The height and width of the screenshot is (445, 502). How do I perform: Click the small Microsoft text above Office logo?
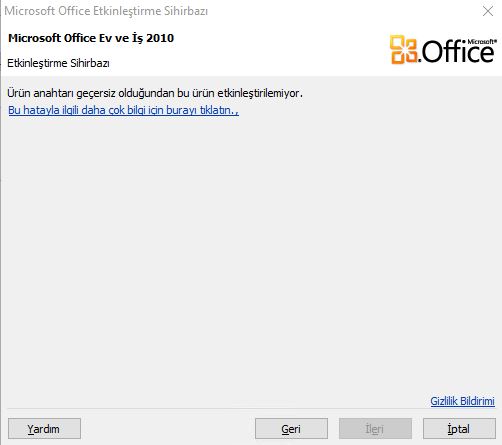tap(482, 42)
